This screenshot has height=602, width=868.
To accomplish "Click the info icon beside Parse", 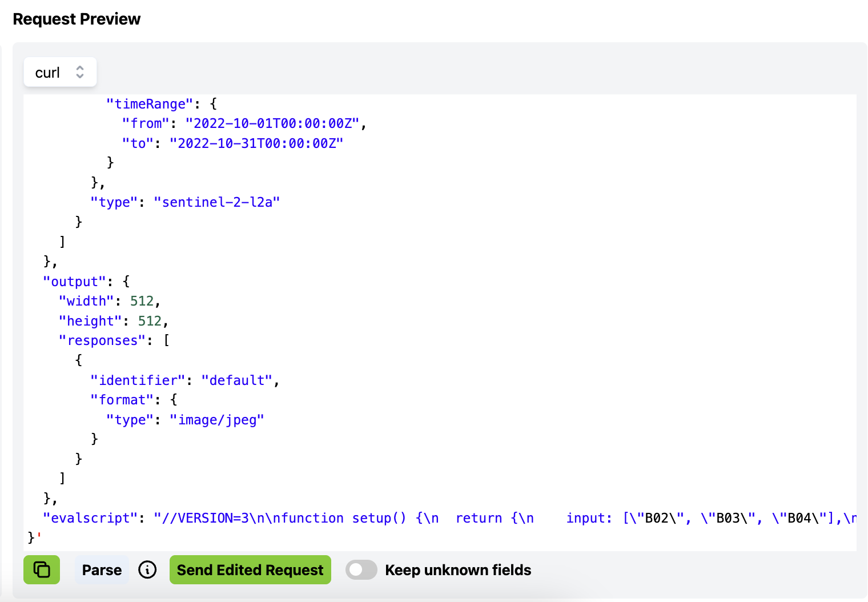I will 147,569.
